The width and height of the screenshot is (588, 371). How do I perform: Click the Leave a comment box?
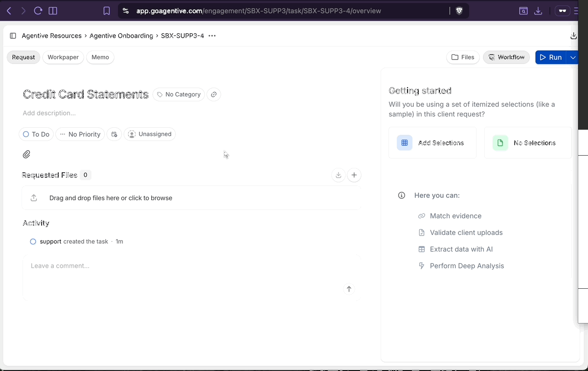coord(192,277)
